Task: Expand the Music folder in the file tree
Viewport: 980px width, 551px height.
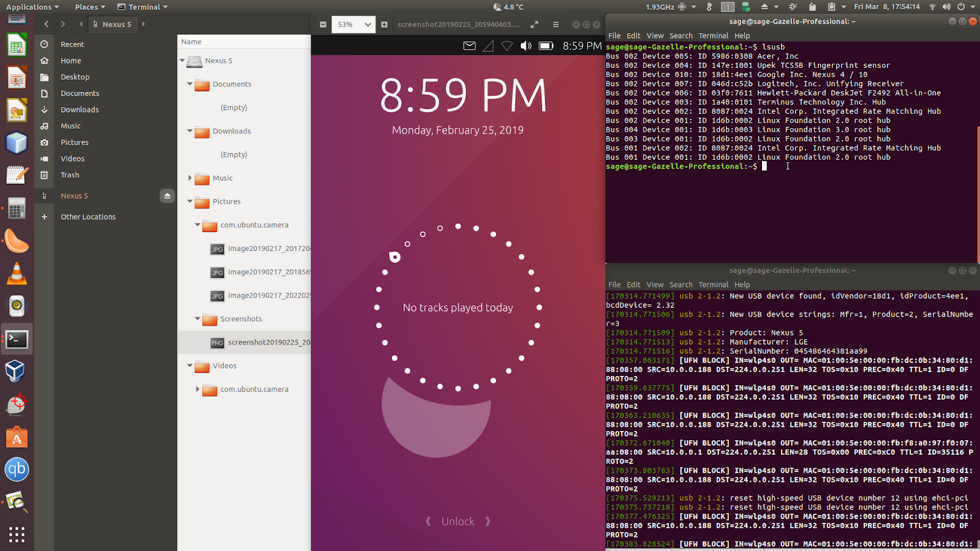Action: point(190,178)
